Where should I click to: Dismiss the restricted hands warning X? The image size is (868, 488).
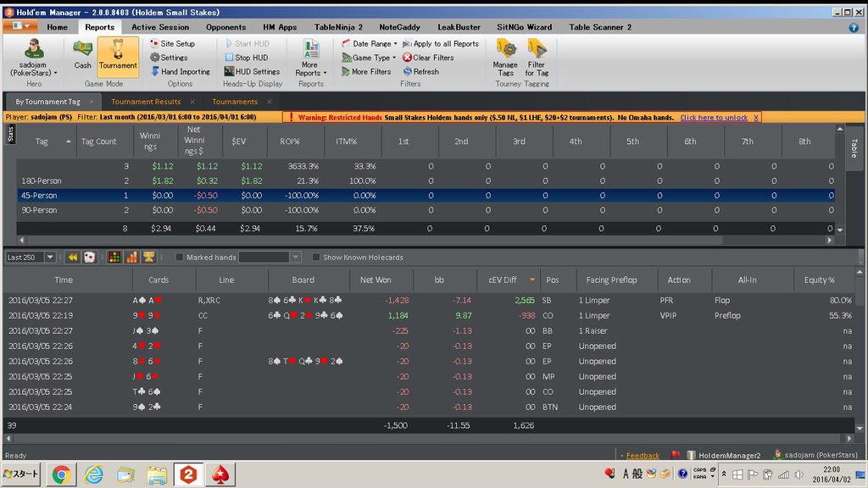[755, 117]
